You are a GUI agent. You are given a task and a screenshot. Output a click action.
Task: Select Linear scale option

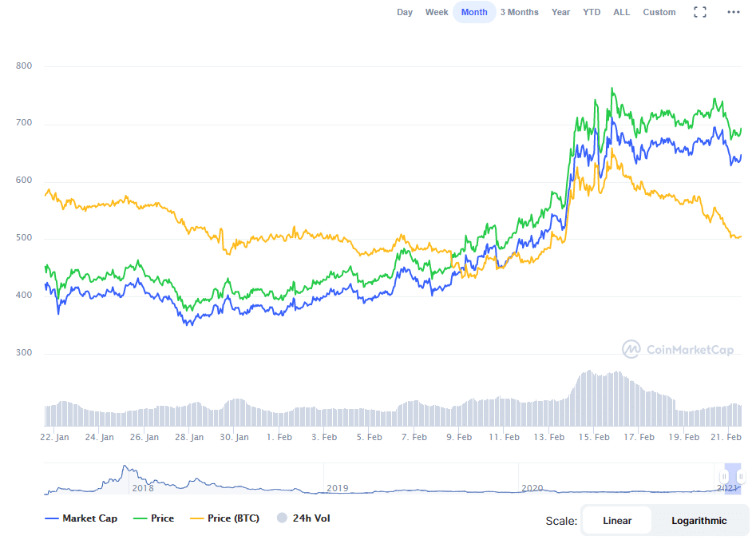[617, 520]
